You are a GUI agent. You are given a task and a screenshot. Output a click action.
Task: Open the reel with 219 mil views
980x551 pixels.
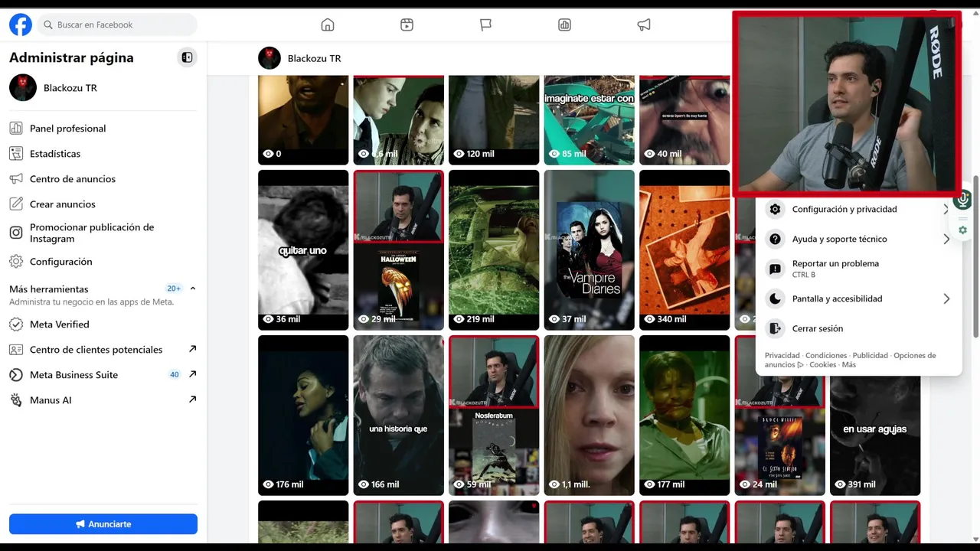(x=494, y=250)
